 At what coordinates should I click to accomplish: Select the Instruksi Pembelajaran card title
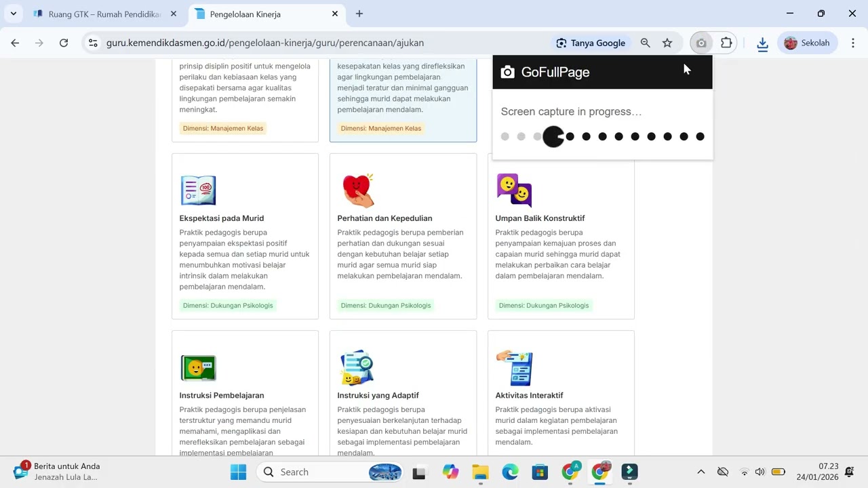pos(222,395)
